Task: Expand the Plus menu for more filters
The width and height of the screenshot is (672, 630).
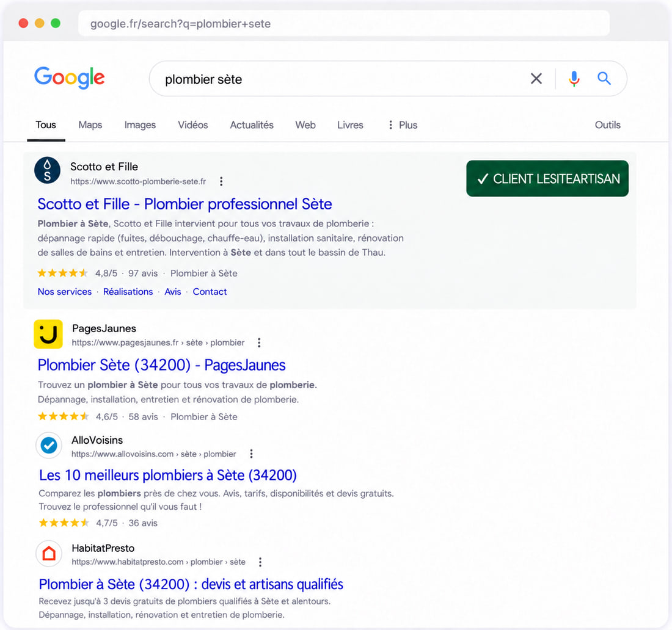Action: pos(403,125)
